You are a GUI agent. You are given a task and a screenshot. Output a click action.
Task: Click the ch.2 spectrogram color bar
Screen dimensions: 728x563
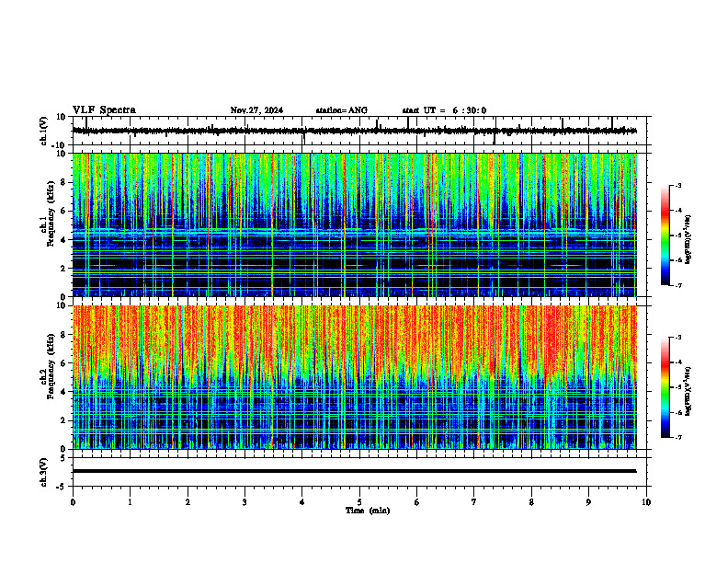[x=665, y=387]
